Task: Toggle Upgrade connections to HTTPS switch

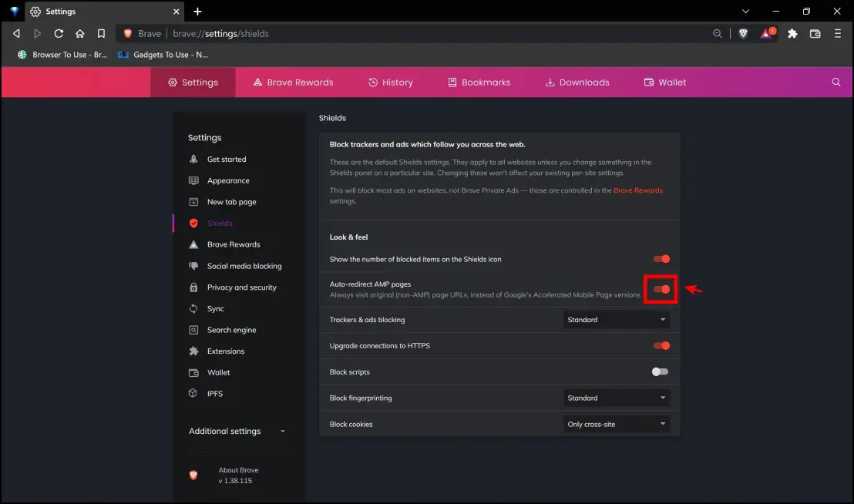Action: pyautogui.click(x=661, y=345)
